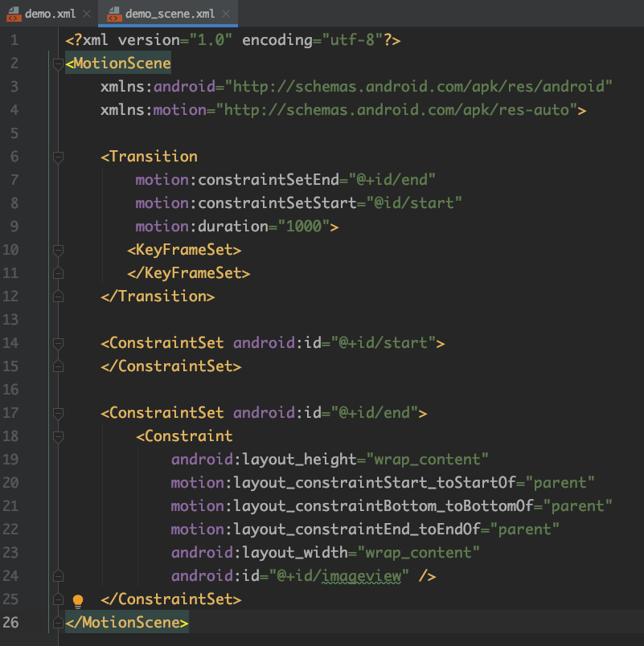This screenshot has height=646, width=644.
Task: Click line number 26 in the gutter
Action: (10, 622)
